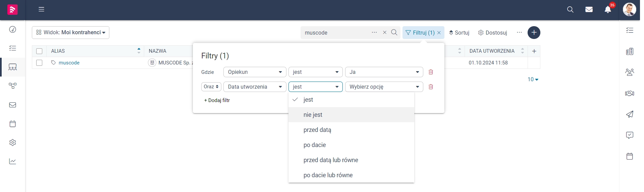Image resolution: width=644 pixels, height=192 pixels.
Task: Open chat checkmark icon in right sidebar
Action: coord(630,135)
